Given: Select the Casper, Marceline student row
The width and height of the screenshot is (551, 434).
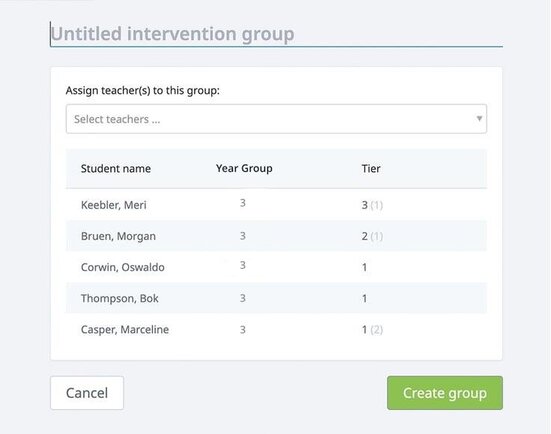Looking at the screenshot, I should [276, 329].
